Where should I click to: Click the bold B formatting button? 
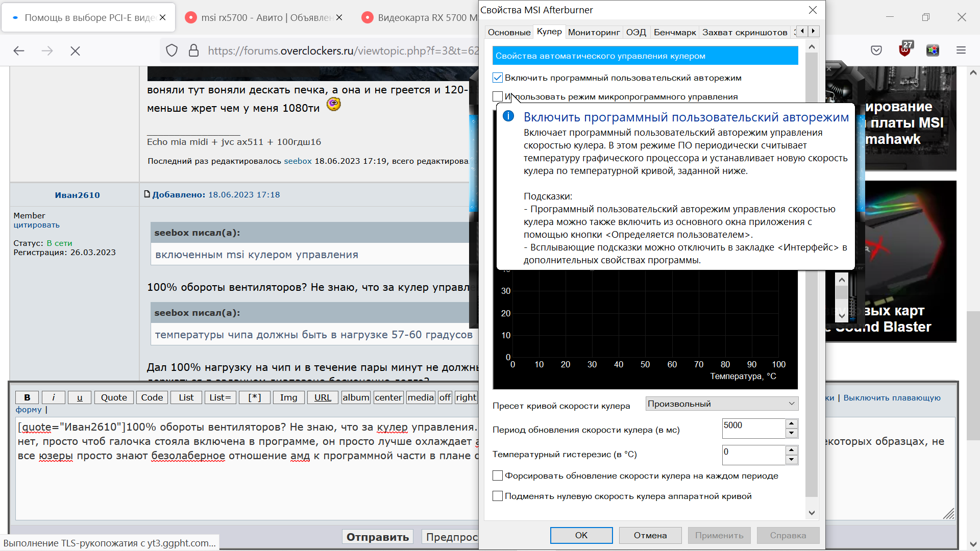[27, 397]
